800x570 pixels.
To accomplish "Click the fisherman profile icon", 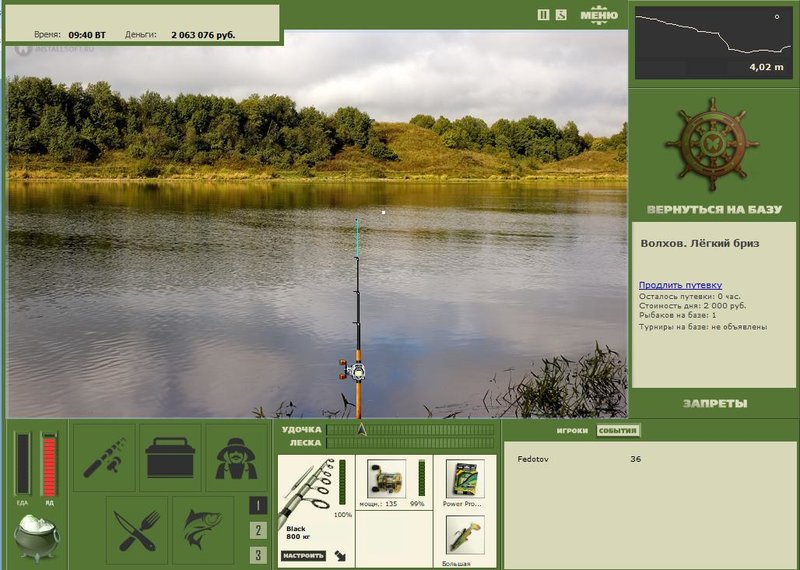I will [236, 457].
